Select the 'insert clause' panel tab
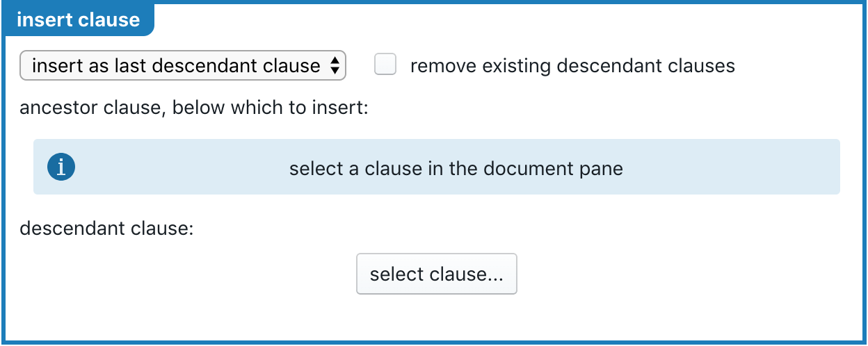 pyautogui.click(x=79, y=19)
